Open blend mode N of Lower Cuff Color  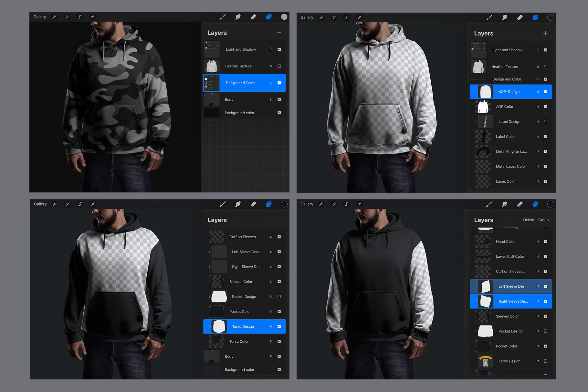[x=538, y=256]
